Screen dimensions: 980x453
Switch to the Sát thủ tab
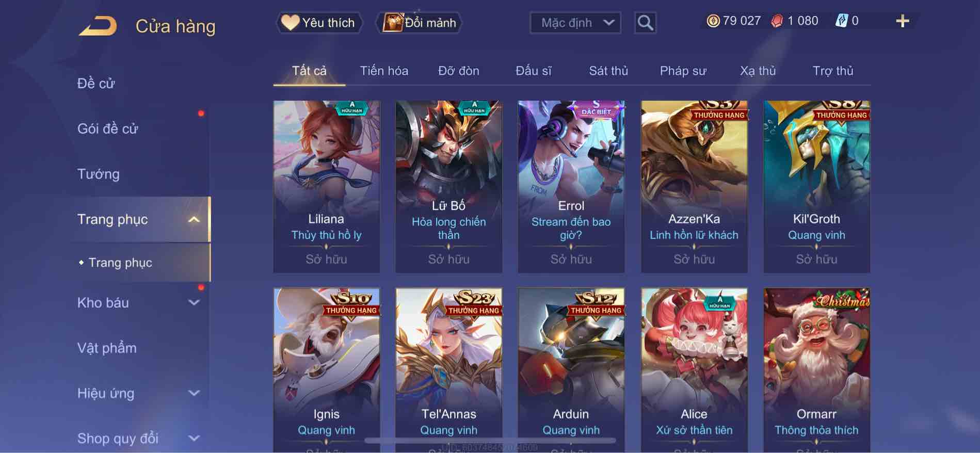point(608,71)
